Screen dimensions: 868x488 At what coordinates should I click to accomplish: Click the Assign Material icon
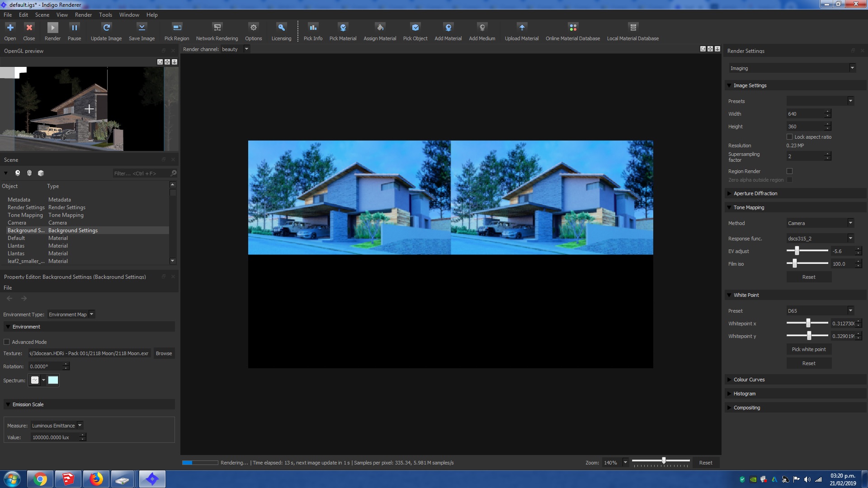[380, 28]
